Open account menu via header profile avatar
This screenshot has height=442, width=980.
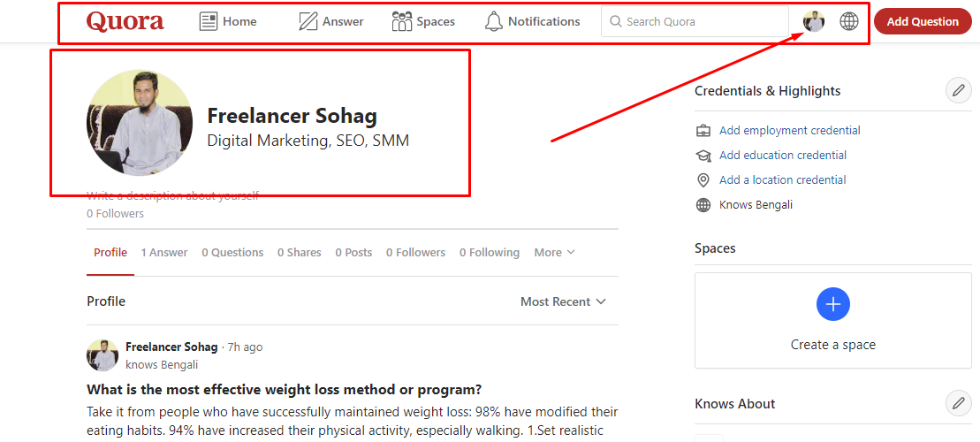pos(814,21)
